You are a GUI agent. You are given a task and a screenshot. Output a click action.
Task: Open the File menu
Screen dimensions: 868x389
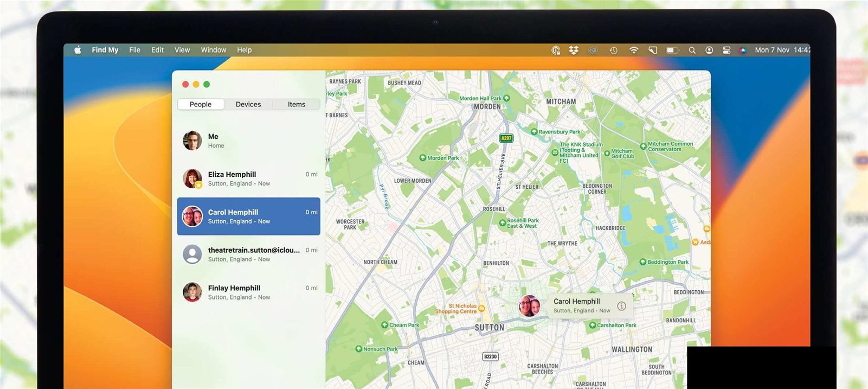click(135, 50)
